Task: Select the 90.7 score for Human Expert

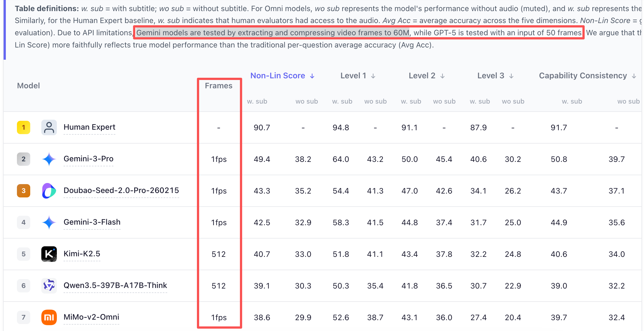Action: [262, 128]
